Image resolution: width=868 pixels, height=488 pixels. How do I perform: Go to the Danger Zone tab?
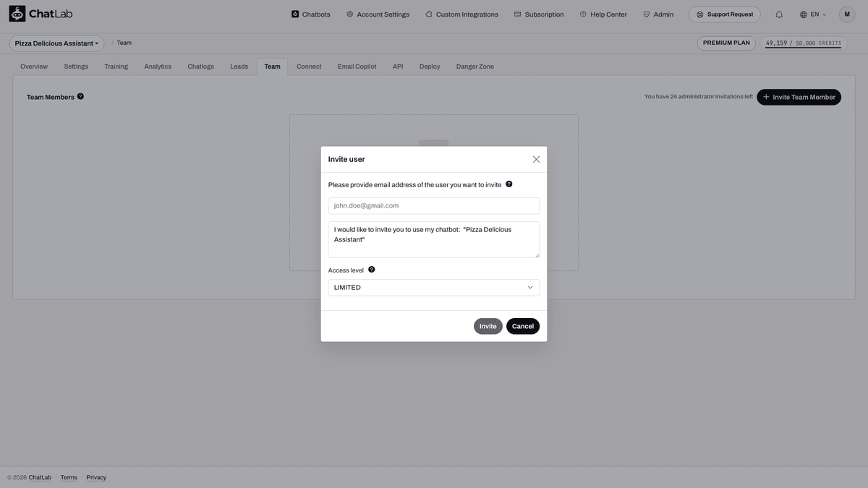pyautogui.click(x=475, y=67)
